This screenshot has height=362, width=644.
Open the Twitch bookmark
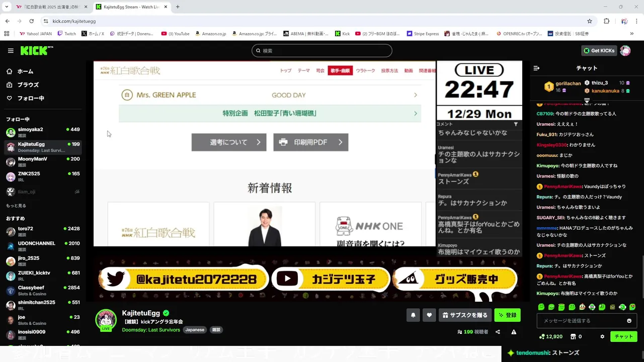click(66, 34)
